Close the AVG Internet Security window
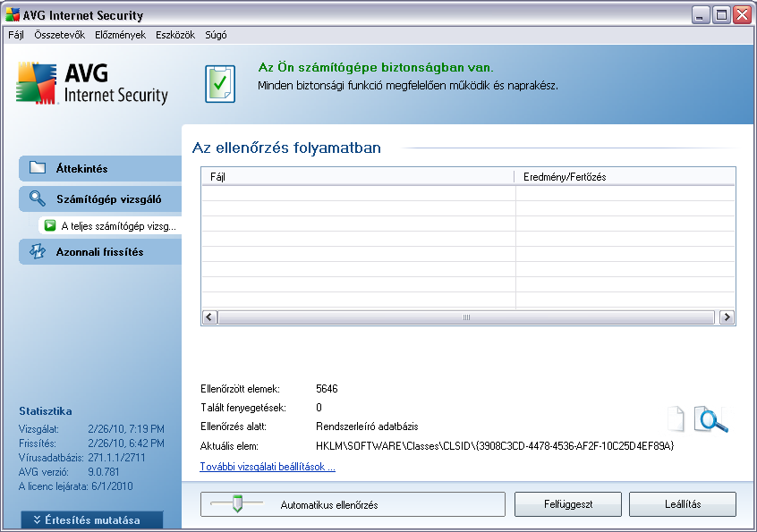The height and width of the screenshot is (532, 757). [742, 15]
